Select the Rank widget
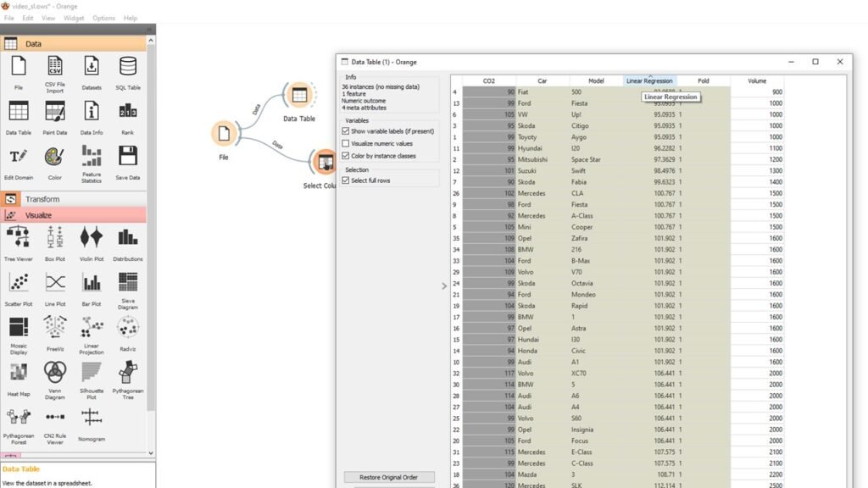The width and height of the screenshot is (868, 488). click(128, 117)
